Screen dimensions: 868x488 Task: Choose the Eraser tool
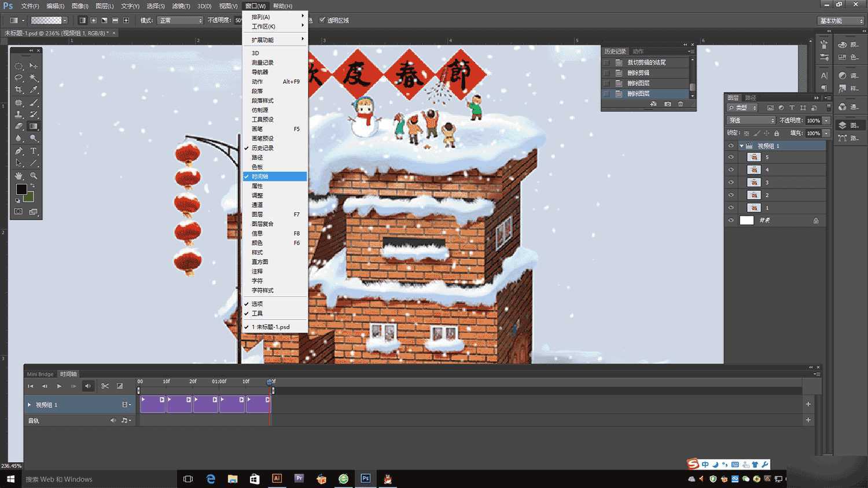(x=19, y=127)
